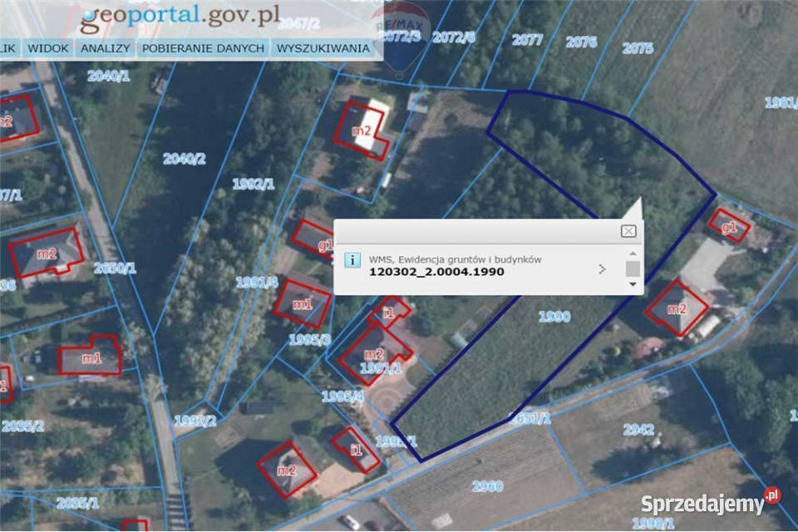Click the WMS Ewidencja gruntów i budynków label
The width and height of the screenshot is (798, 532).
point(455,259)
